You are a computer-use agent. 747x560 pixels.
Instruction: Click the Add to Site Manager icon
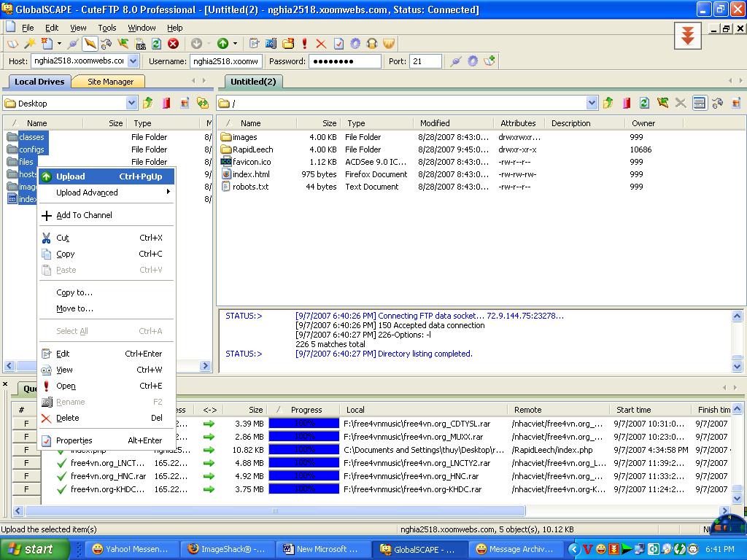coord(489,61)
